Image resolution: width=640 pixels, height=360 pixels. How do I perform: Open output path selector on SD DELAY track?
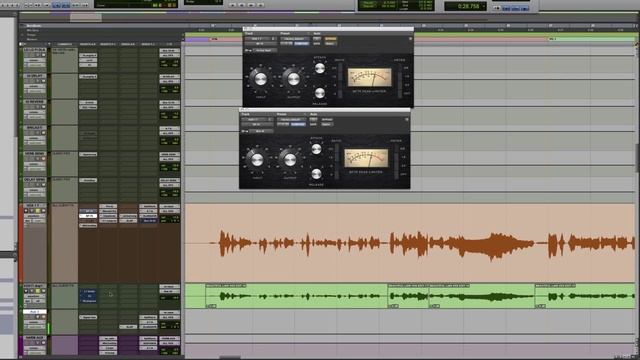tap(169, 81)
